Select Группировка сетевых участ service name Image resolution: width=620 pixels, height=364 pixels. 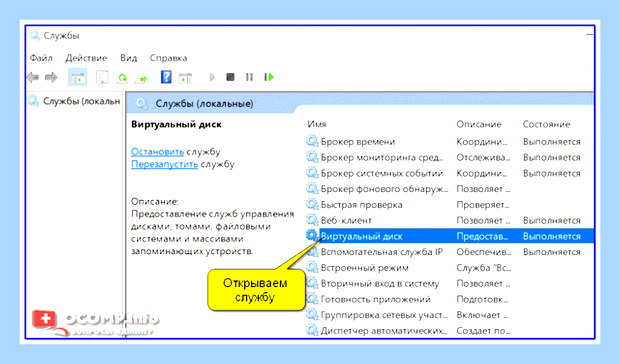[x=384, y=315]
